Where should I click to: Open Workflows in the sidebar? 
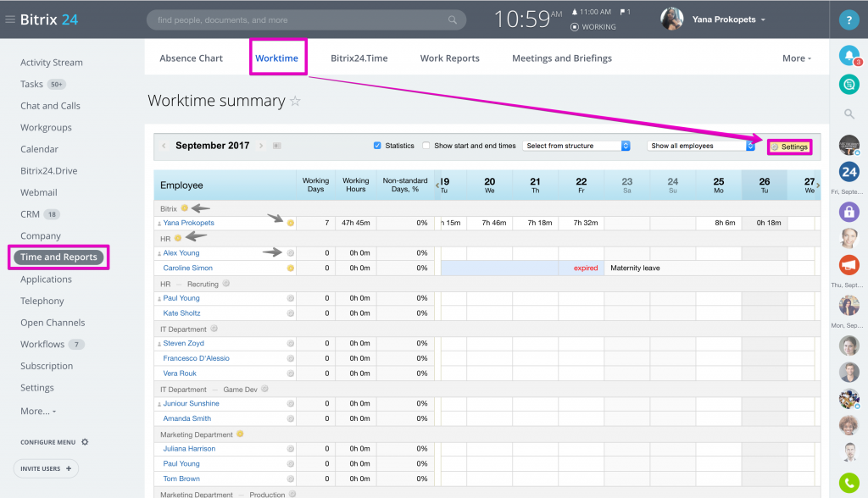(x=42, y=344)
